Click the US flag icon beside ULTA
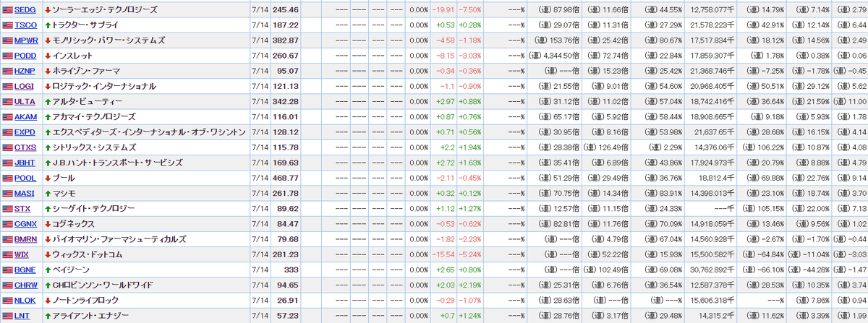 click(7, 101)
